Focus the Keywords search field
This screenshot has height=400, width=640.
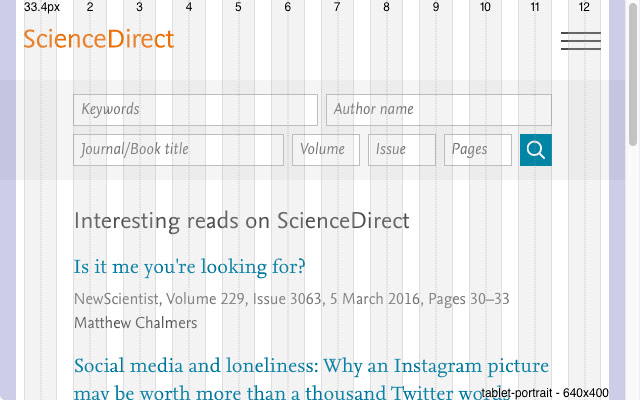point(195,110)
